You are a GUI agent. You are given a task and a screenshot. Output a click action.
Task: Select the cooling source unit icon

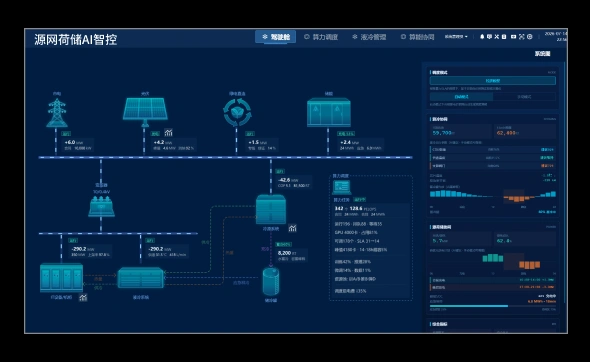pyautogui.click(x=271, y=209)
